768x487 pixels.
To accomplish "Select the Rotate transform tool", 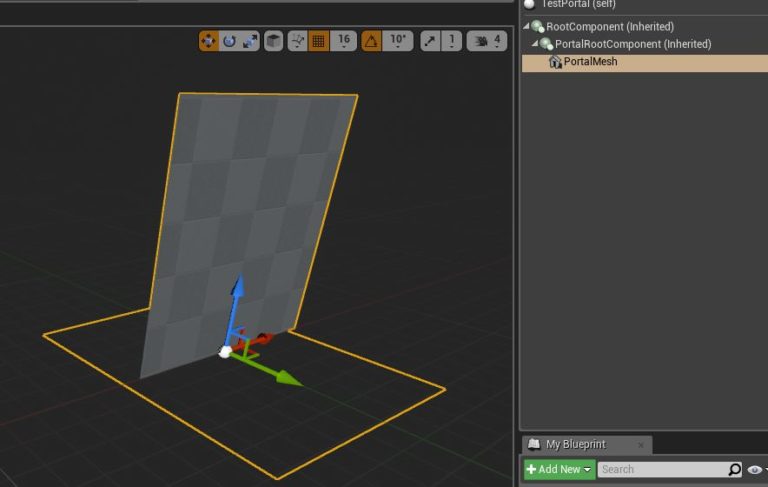I will (229, 41).
